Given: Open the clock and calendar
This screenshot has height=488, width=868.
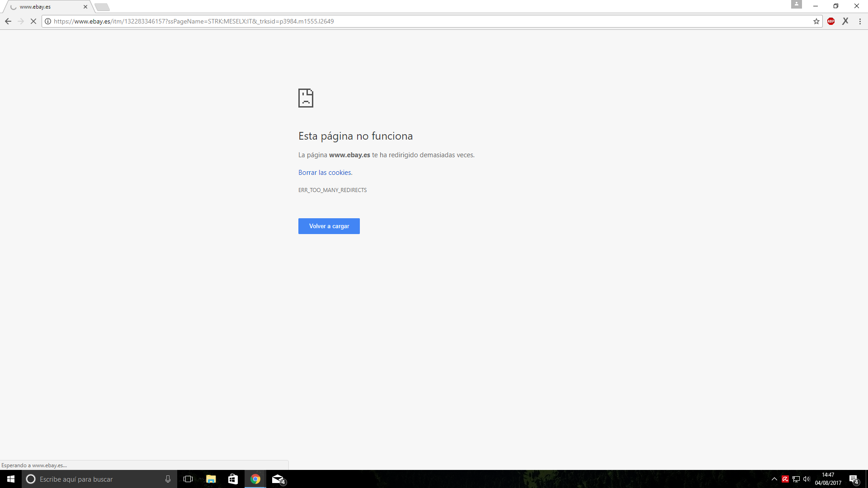Looking at the screenshot, I should click(x=828, y=479).
